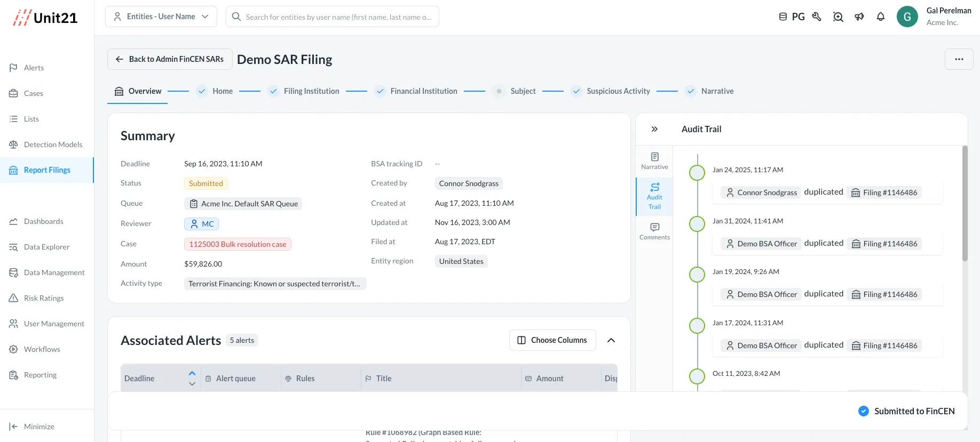Go to the Home step

pos(215,91)
